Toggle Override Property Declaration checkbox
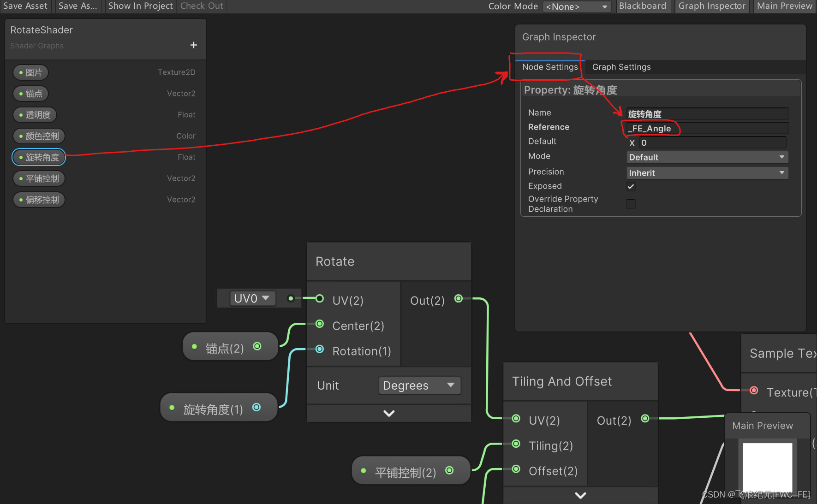 pos(631,204)
